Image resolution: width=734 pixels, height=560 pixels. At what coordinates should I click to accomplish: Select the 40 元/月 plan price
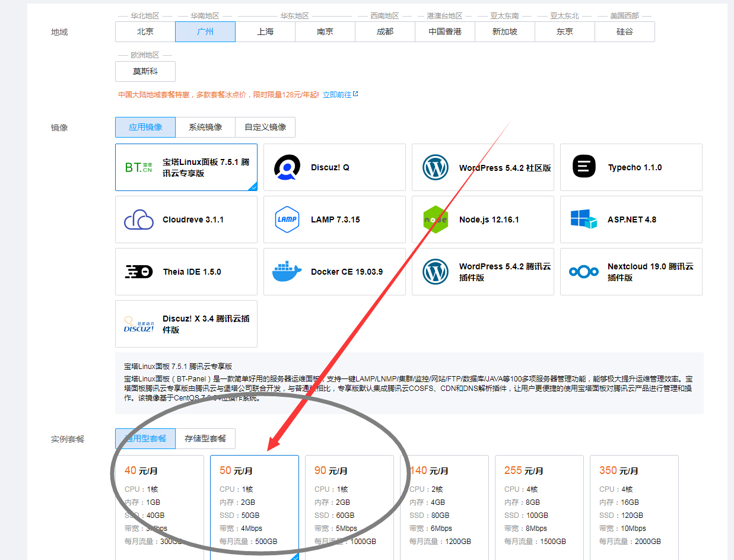(141, 471)
